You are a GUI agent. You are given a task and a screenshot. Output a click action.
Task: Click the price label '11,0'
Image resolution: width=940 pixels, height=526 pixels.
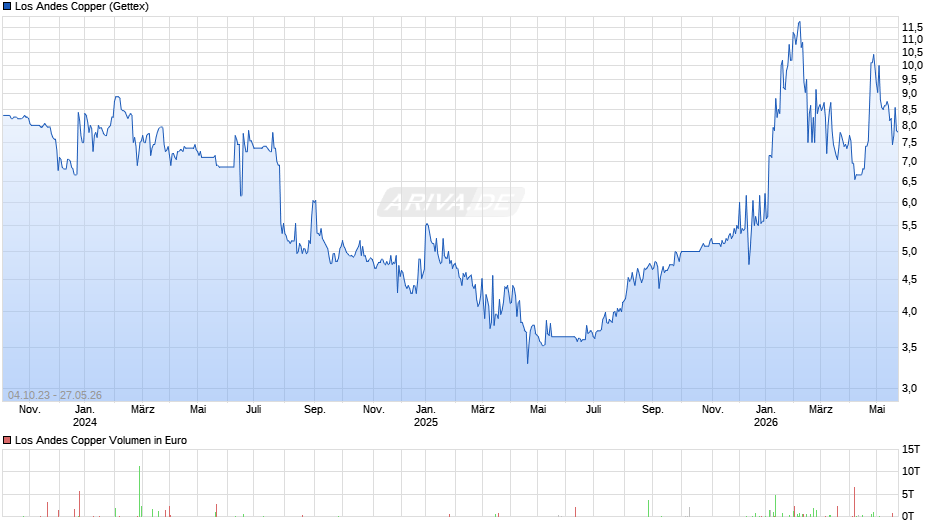[x=912, y=40]
